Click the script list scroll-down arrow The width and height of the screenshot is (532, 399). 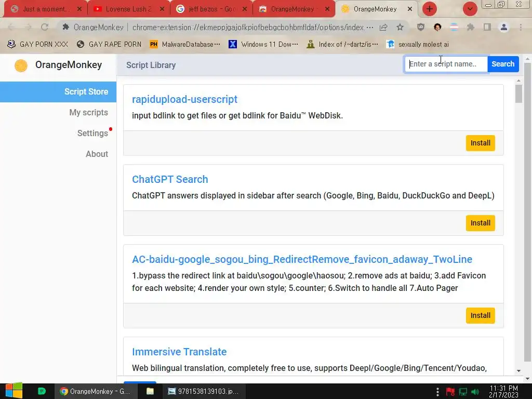tap(518, 371)
